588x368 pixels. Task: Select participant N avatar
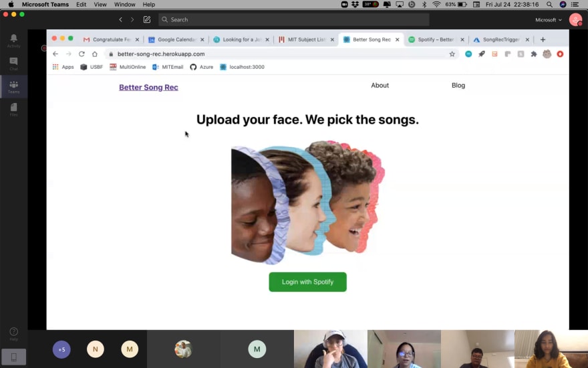click(96, 349)
